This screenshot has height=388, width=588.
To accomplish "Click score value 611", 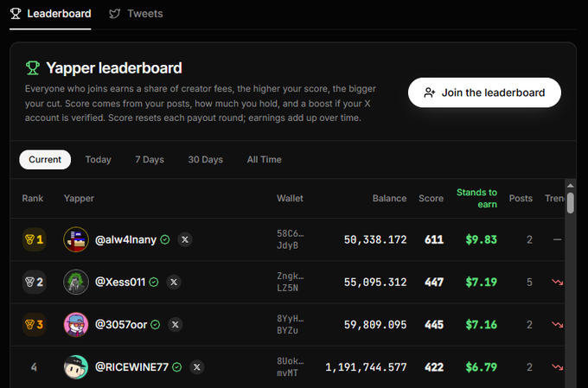I will click(x=434, y=239).
